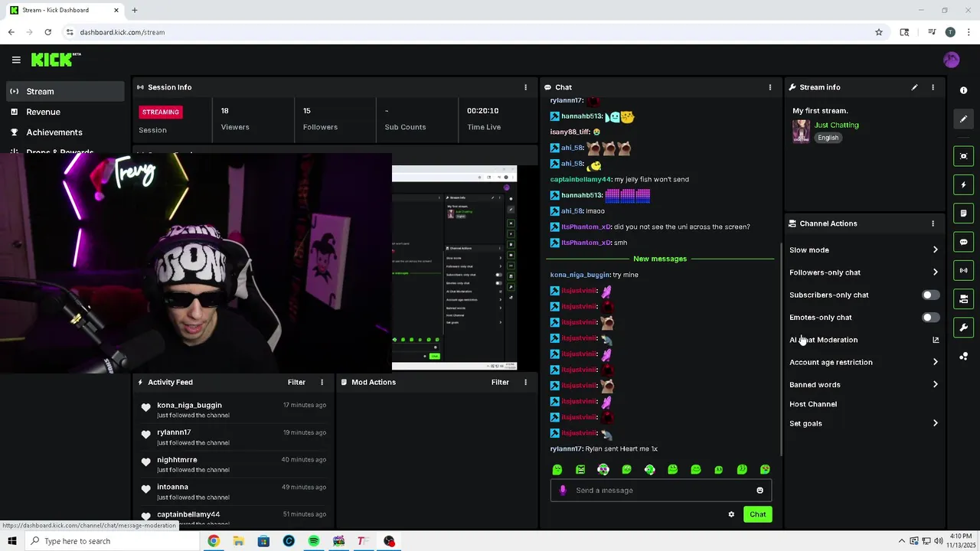This screenshot has height=551, width=980.
Task: Open Session Info three-dot menu
Action: click(x=525, y=87)
